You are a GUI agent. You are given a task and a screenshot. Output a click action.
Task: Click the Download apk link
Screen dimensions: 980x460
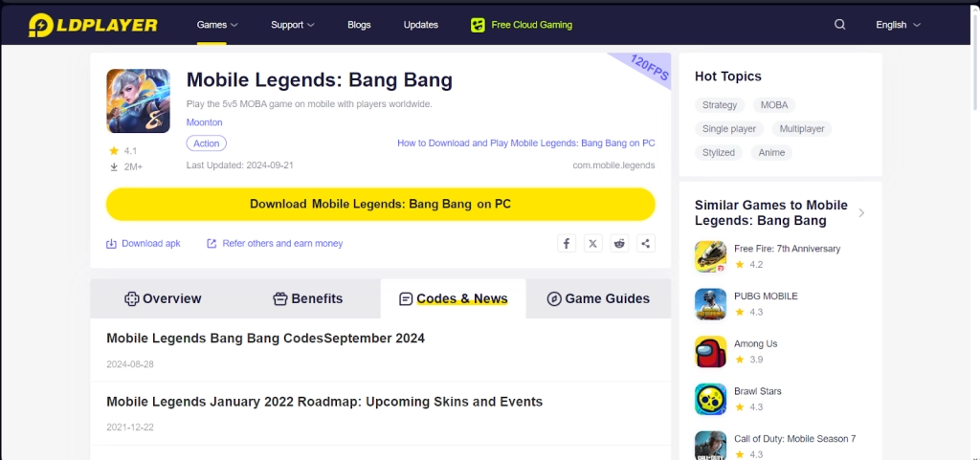tap(150, 244)
